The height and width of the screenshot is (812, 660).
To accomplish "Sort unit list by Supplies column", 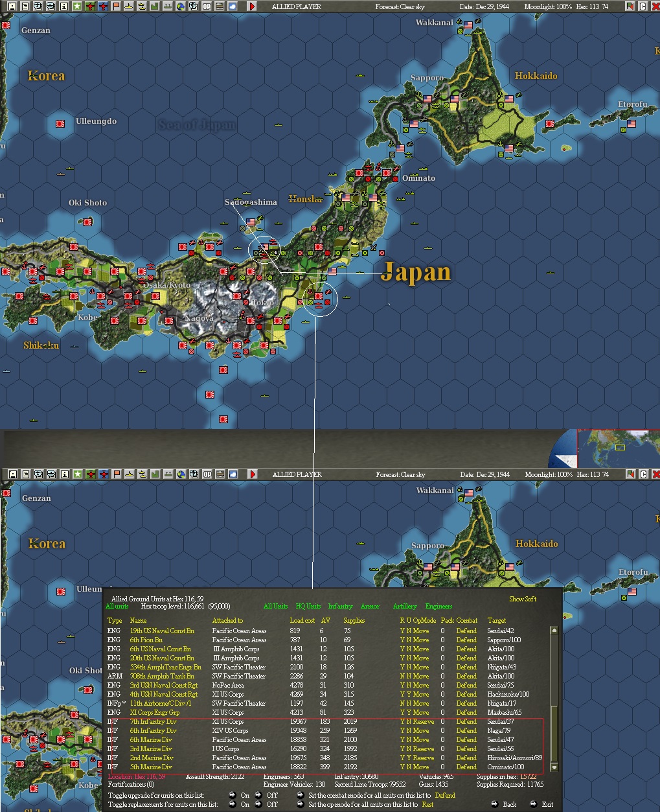I will coord(354,620).
